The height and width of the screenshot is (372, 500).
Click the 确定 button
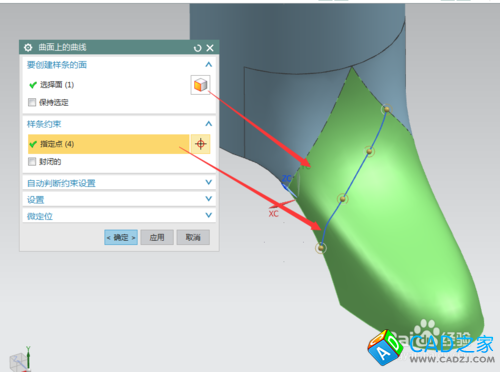(x=121, y=237)
